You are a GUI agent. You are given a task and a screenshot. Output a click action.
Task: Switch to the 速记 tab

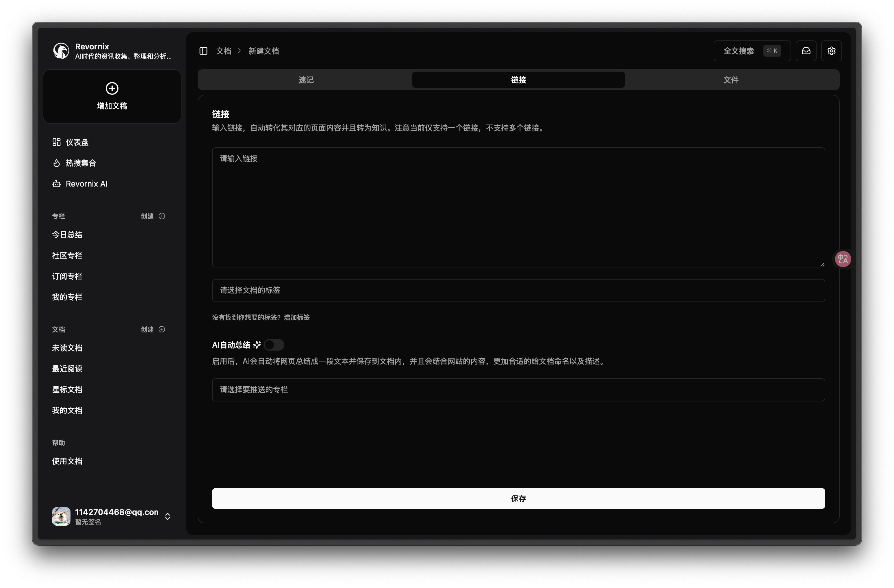pos(306,80)
